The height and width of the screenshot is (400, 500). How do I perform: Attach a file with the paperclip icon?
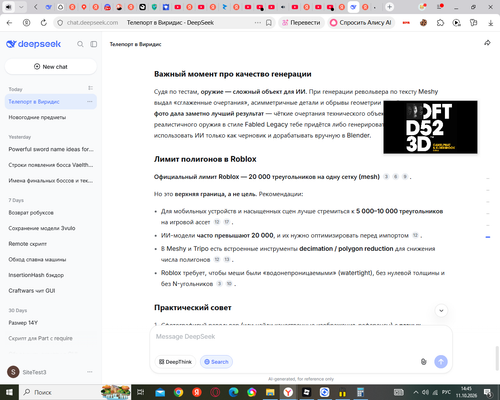pyautogui.click(x=423, y=362)
